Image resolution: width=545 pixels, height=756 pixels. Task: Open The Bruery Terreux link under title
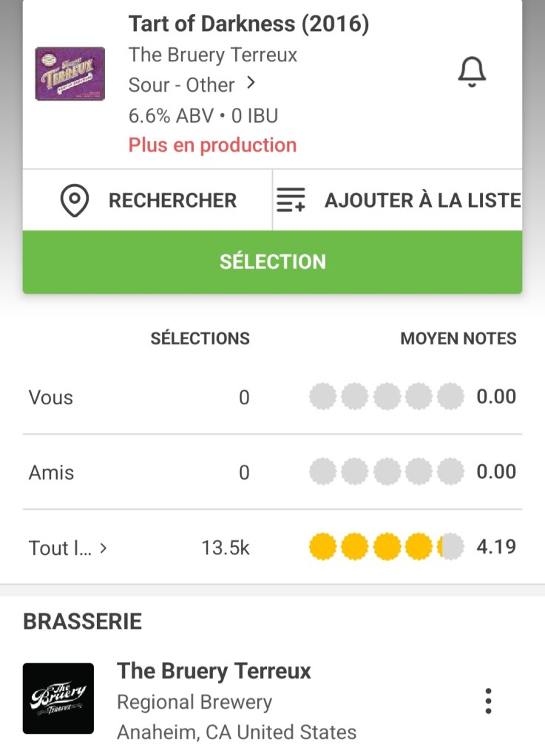tap(213, 55)
